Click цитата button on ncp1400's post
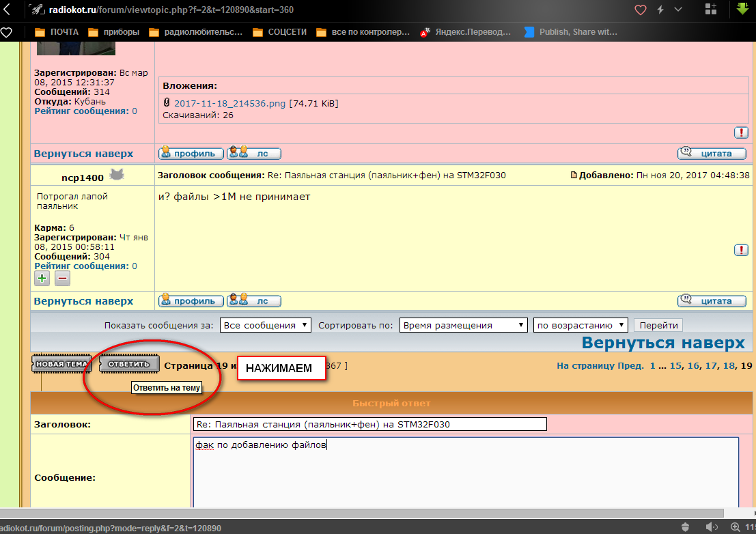The width and height of the screenshot is (756, 534). (711, 301)
